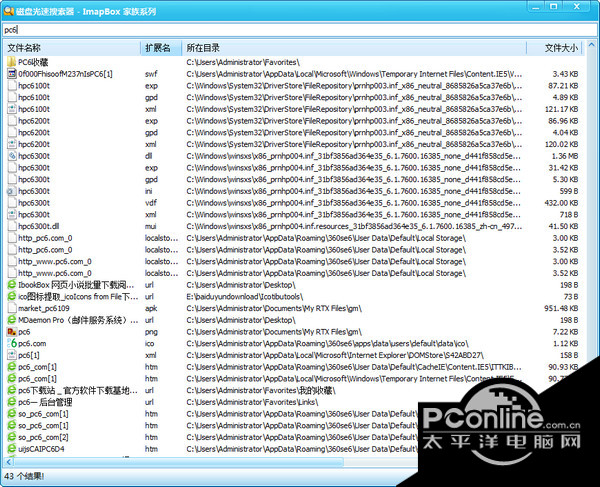
Task: Click the mui extension cell
Action: [150, 226]
